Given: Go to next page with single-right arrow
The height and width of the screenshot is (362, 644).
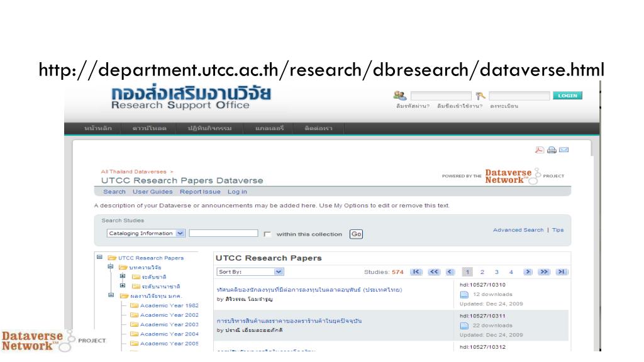Looking at the screenshot, I should [x=528, y=271].
